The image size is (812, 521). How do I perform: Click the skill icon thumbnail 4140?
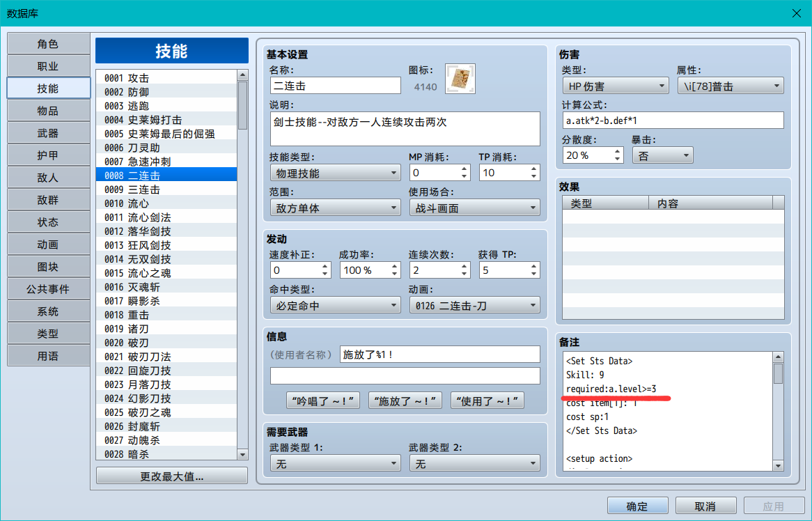[x=460, y=79]
